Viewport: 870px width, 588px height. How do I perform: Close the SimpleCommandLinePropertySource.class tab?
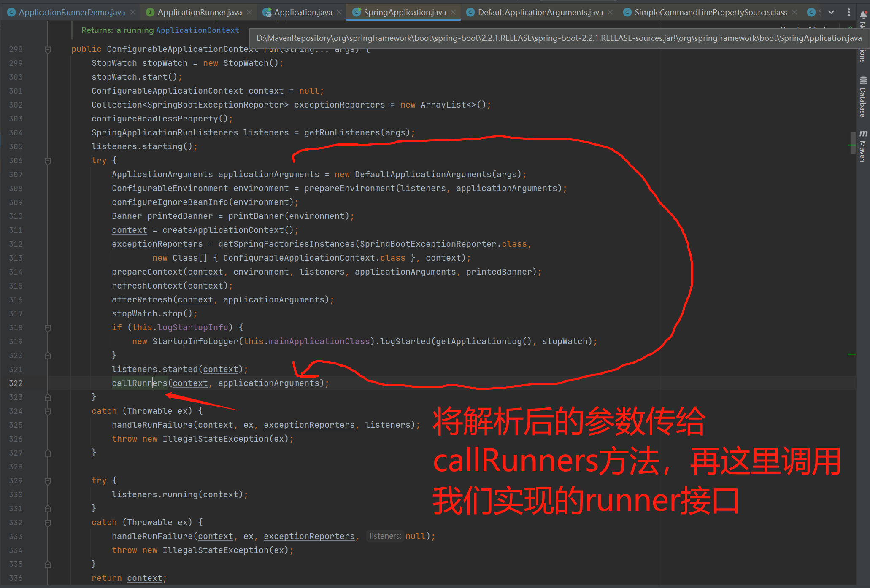794,13
